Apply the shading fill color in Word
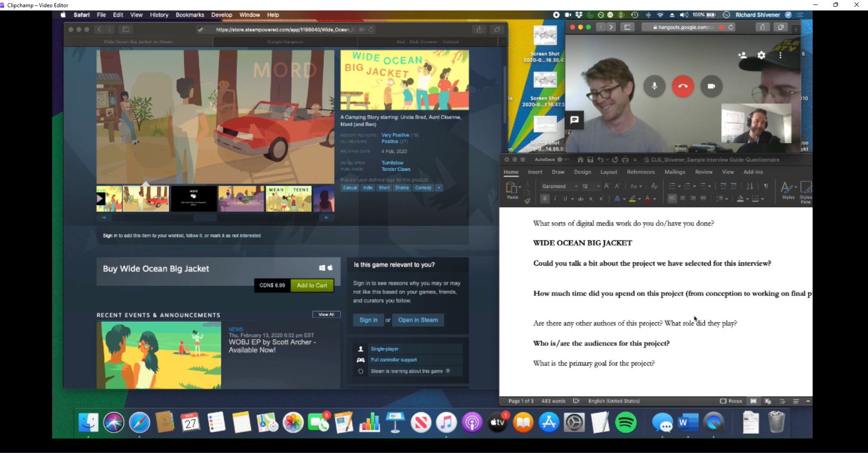 (x=740, y=198)
